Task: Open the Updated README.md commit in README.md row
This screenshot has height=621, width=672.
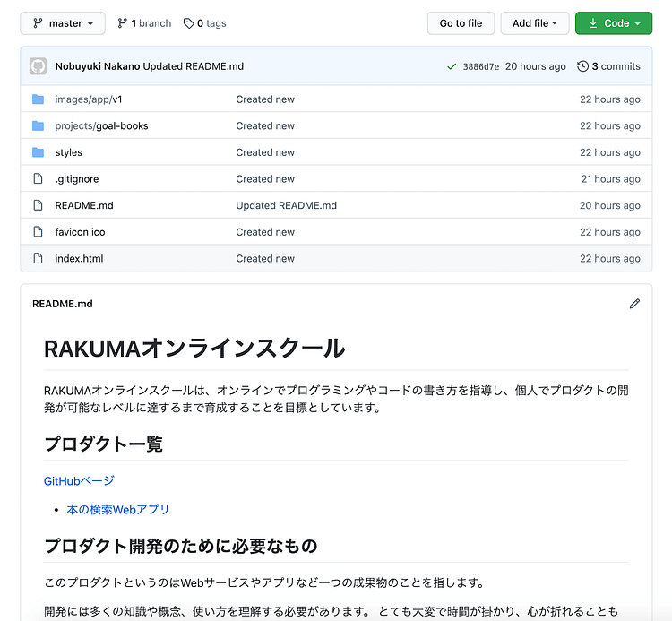Action: coord(287,206)
